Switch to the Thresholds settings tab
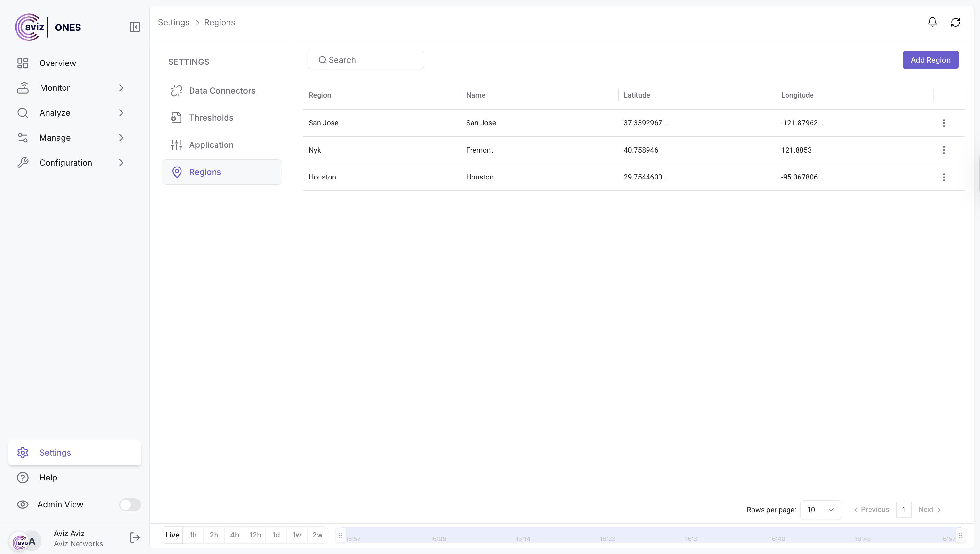 click(211, 118)
